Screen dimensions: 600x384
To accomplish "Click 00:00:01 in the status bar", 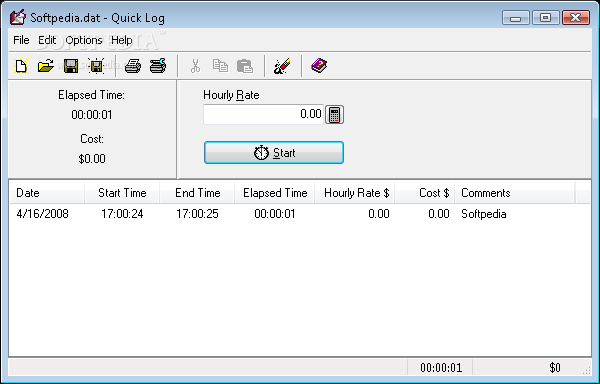I will point(441,368).
